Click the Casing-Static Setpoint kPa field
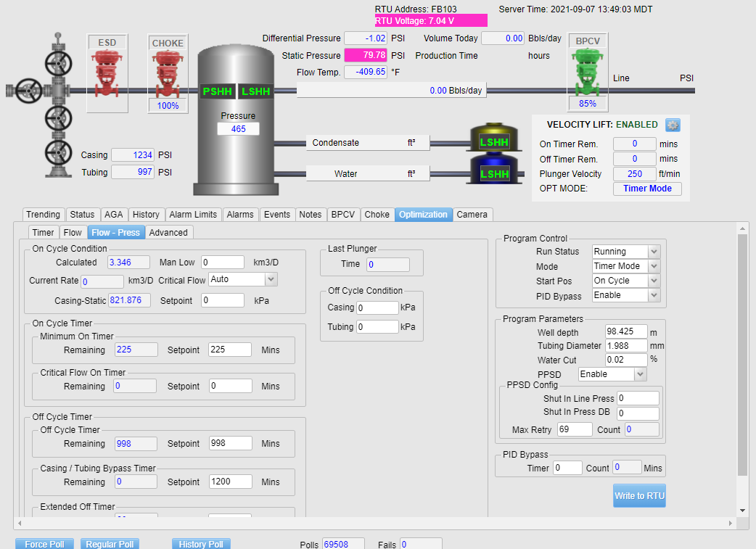The image size is (756, 549). (x=223, y=300)
